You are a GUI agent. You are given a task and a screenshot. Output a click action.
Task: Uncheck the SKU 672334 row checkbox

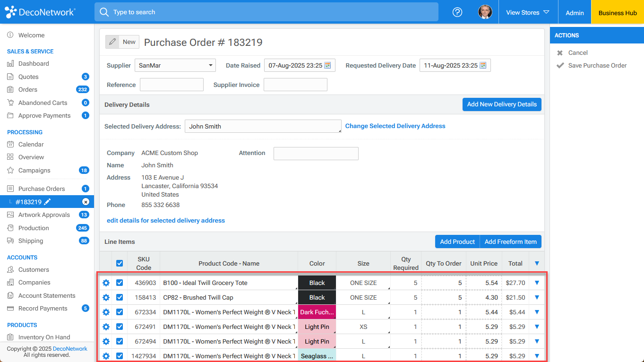(120, 312)
